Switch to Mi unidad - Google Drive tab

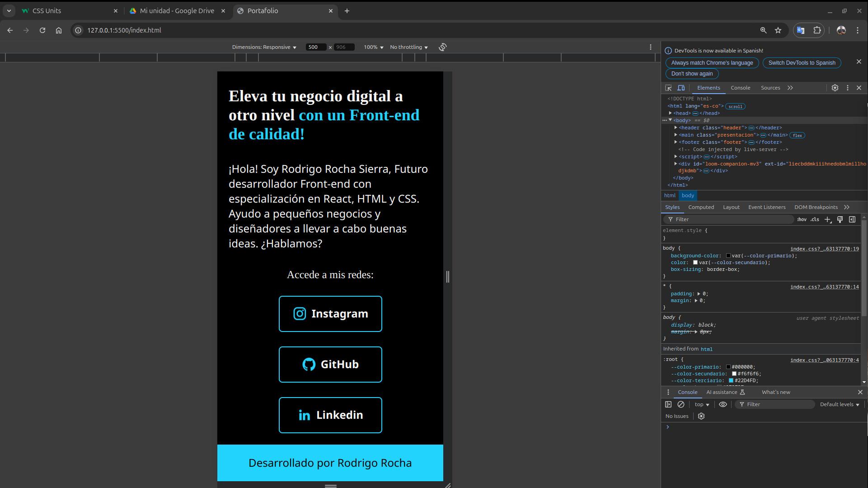pyautogui.click(x=177, y=11)
